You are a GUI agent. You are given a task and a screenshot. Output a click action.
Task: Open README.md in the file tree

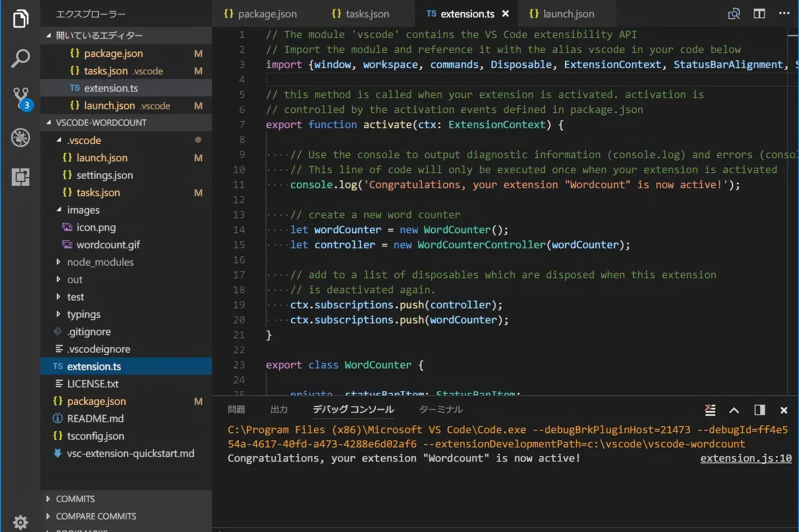pos(126,419)
